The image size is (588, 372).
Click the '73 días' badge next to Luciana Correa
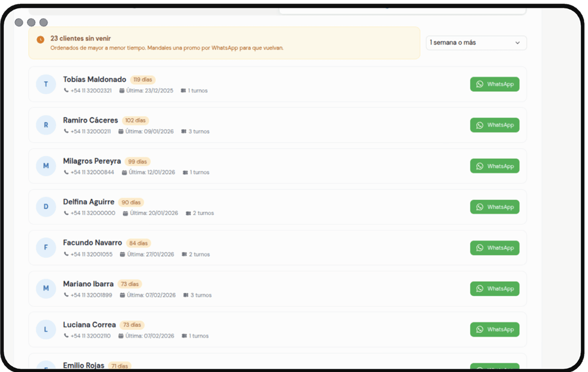coord(132,325)
